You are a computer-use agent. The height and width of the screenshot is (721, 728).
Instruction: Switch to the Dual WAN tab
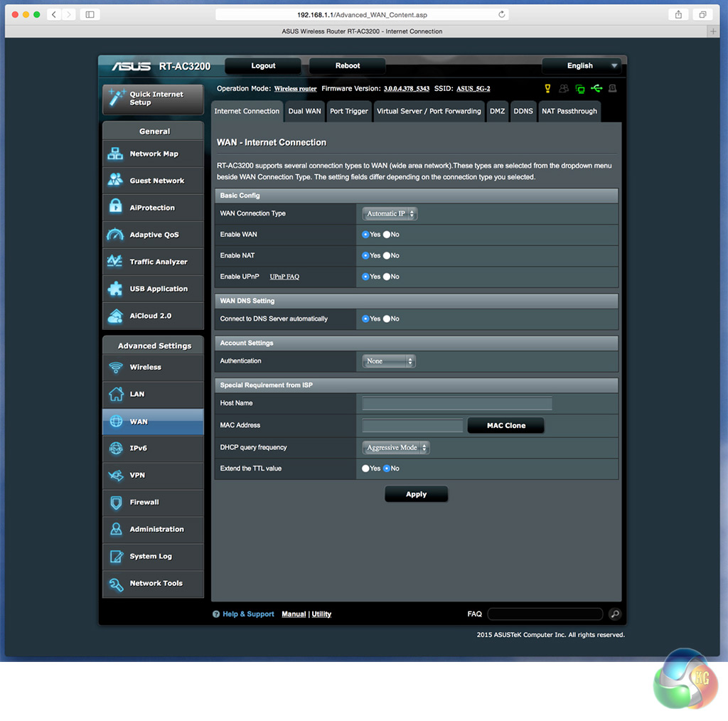point(304,112)
